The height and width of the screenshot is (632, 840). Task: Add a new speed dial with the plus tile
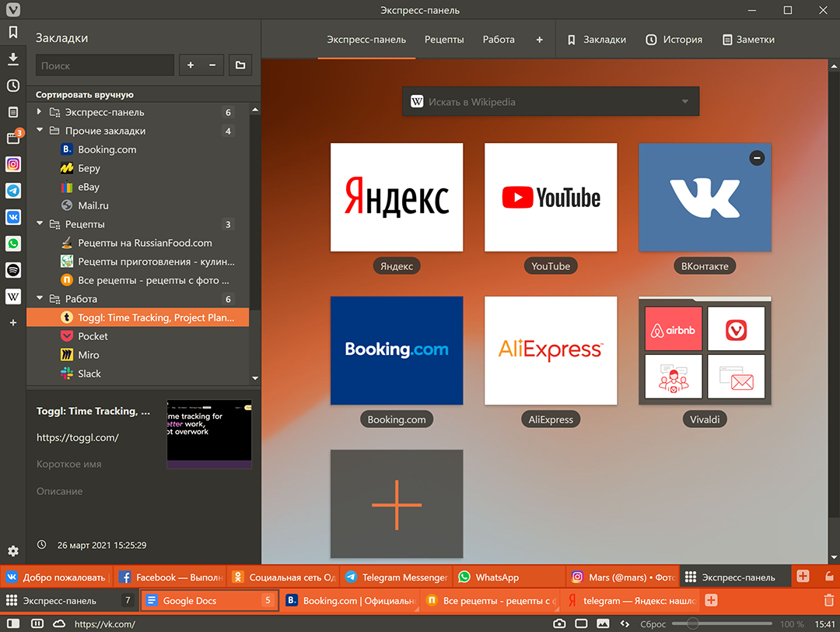coord(397,504)
